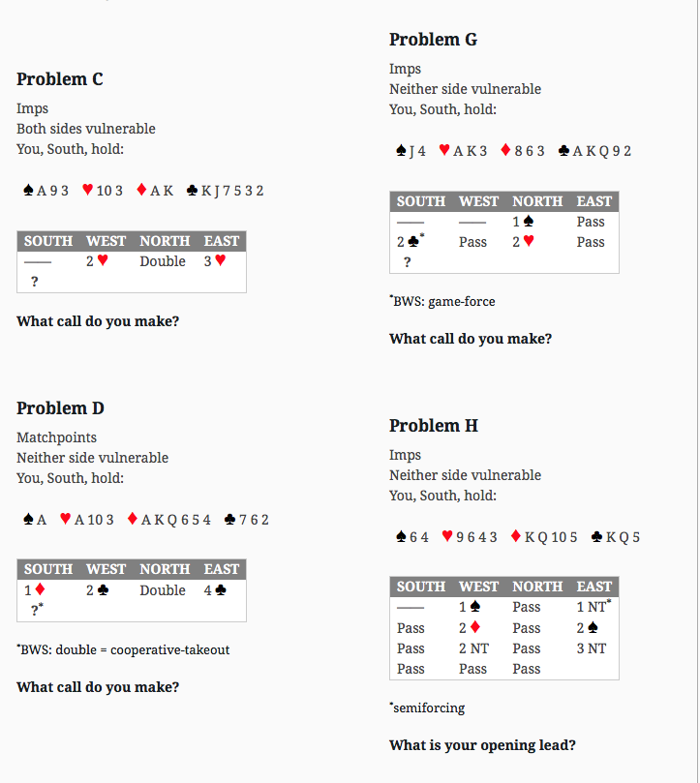Click the question mark cell in Problem D table
700x783 pixels.
tap(37, 609)
